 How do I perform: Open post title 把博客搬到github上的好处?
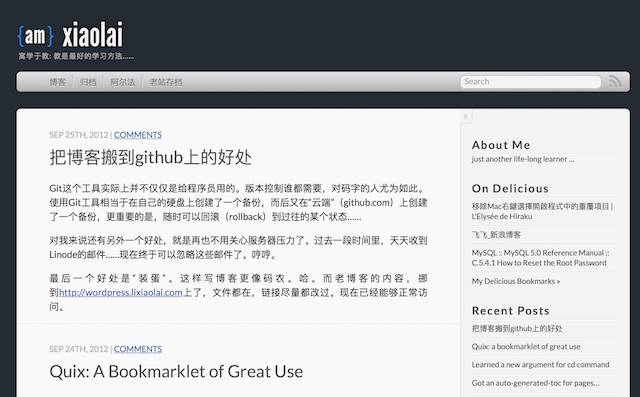[x=151, y=157]
